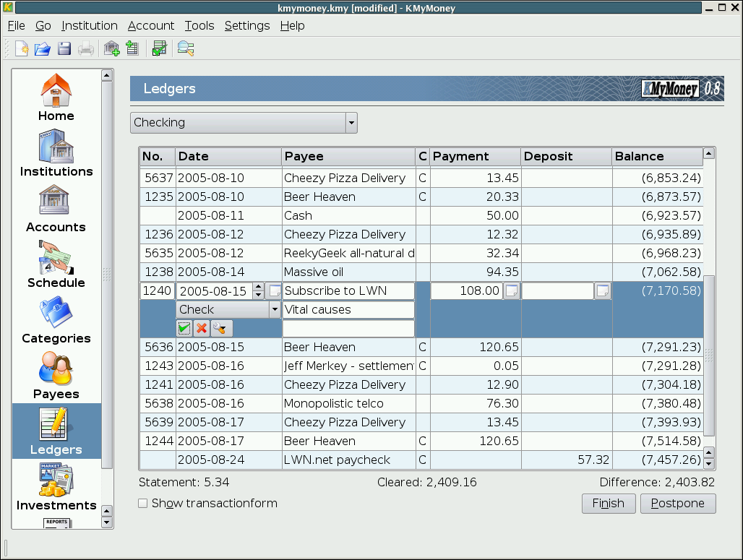Click the New institution toolbar icon

(x=111, y=49)
